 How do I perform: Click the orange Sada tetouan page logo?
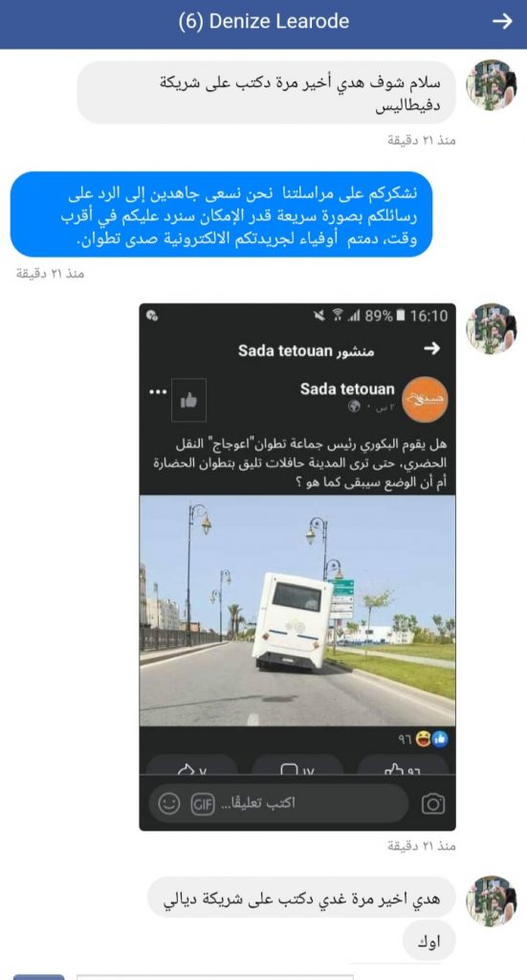click(425, 399)
